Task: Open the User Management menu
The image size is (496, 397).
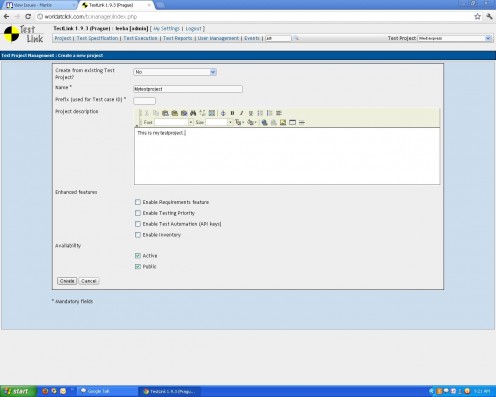Action: pyautogui.click(x=218, y=38)
